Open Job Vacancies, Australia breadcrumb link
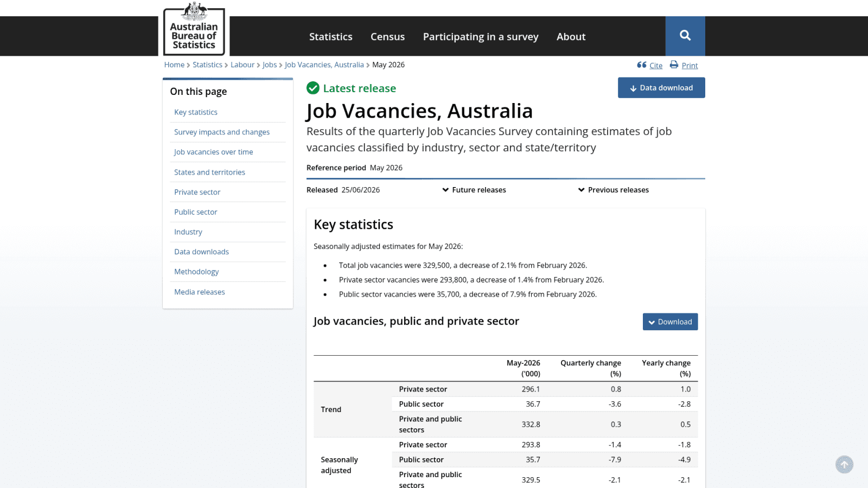Screen dimensions: 868x488 point(324,65)
